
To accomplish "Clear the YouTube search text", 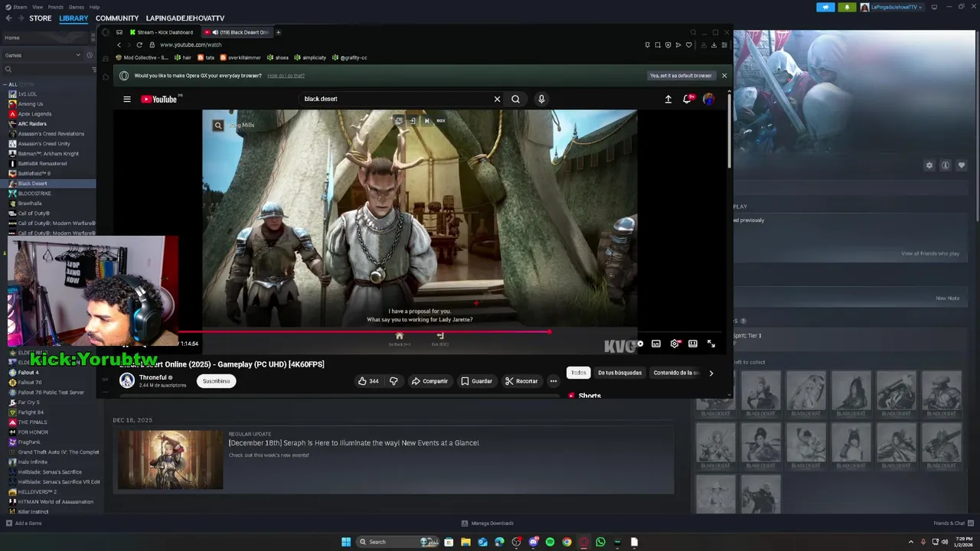I will point(497,99).
